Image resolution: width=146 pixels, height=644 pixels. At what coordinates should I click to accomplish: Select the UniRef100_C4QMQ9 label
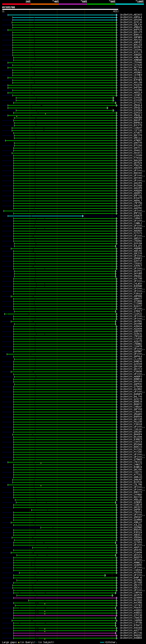pyautogui.click(x=131, y=620)
